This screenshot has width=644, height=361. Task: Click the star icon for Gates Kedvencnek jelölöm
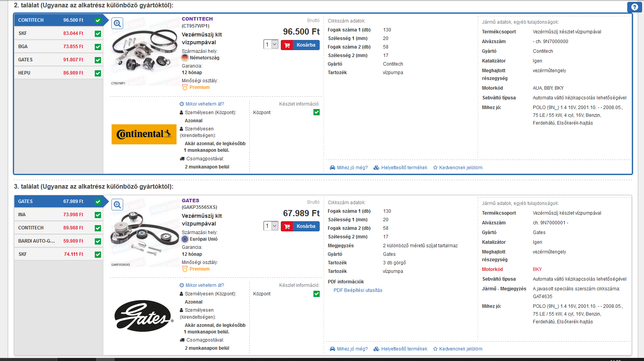click(435, 349)
